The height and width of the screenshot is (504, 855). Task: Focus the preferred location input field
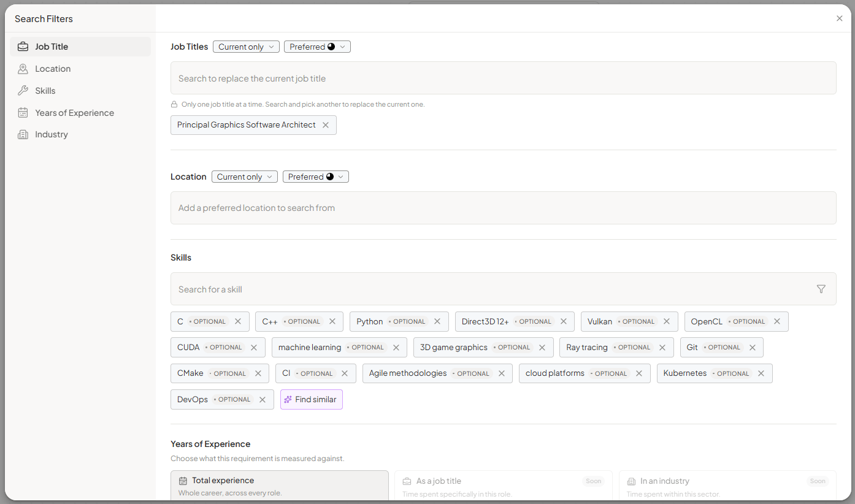(504, 208)
